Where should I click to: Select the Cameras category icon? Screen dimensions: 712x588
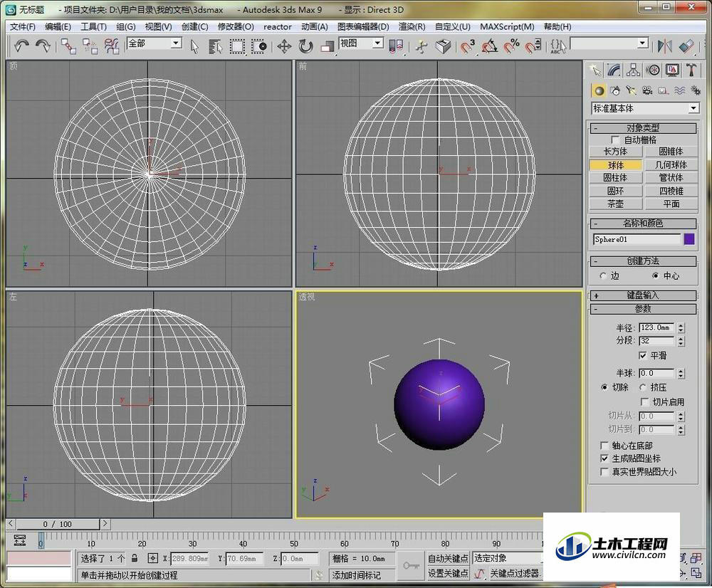[x=647, y=91]
